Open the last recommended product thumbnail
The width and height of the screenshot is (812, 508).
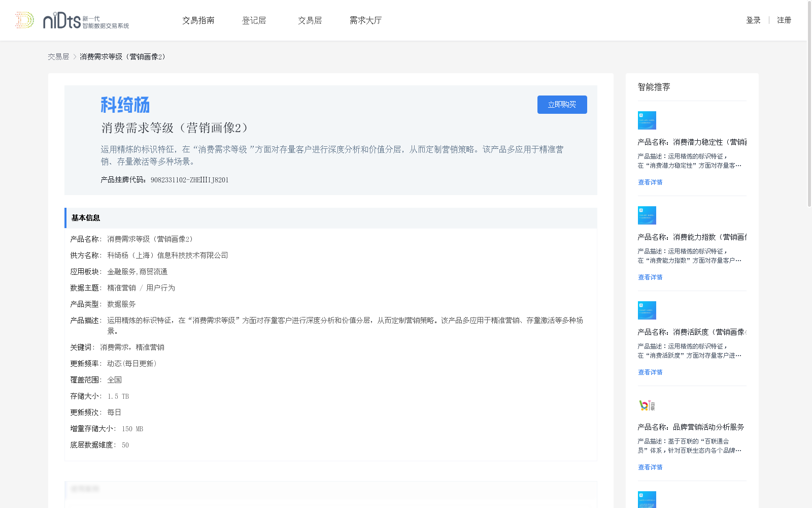click(647, 499)
